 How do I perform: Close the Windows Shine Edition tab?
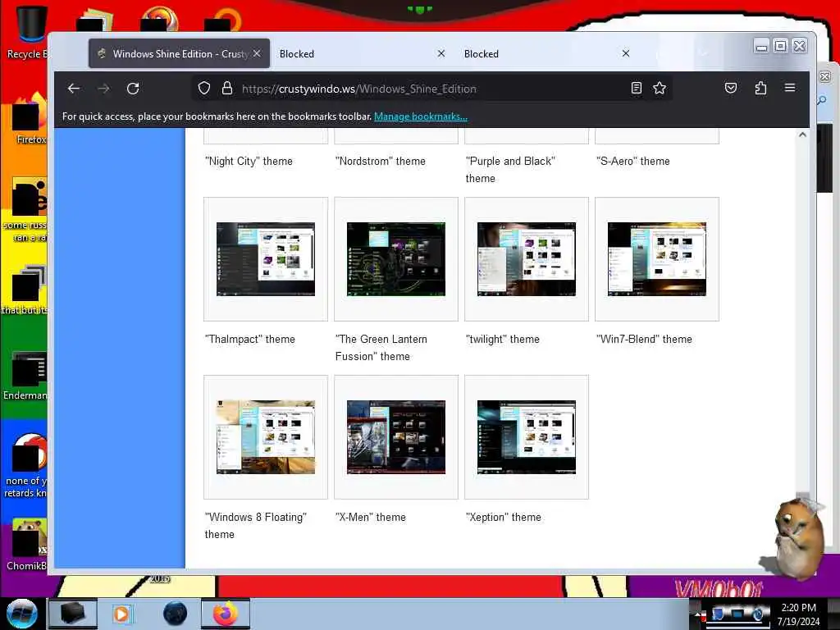[x=257, y=53]
